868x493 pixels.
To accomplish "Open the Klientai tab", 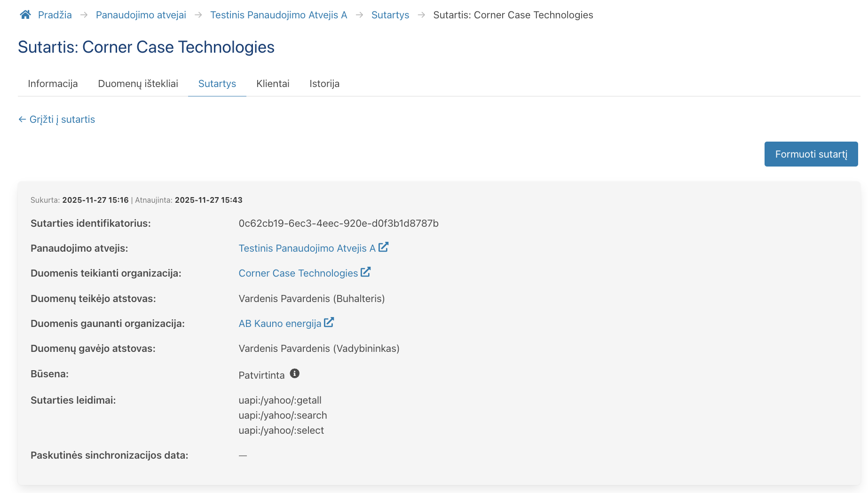I will [x=273, y=84].
